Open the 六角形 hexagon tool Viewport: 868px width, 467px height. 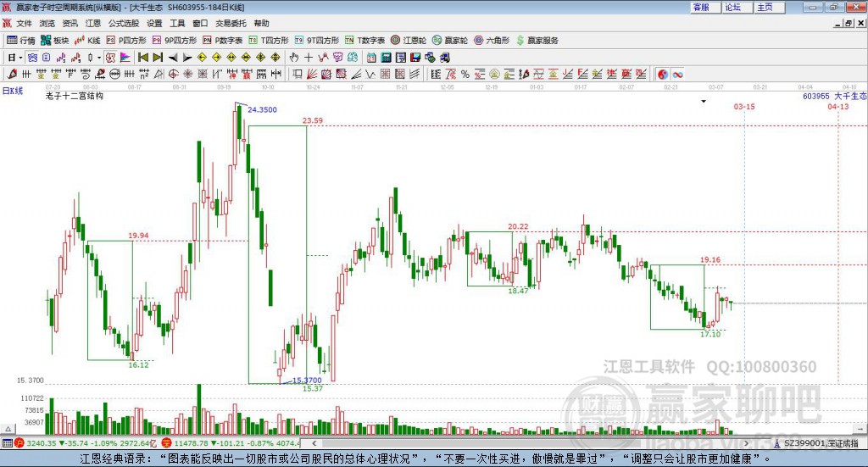click(492, 41)
